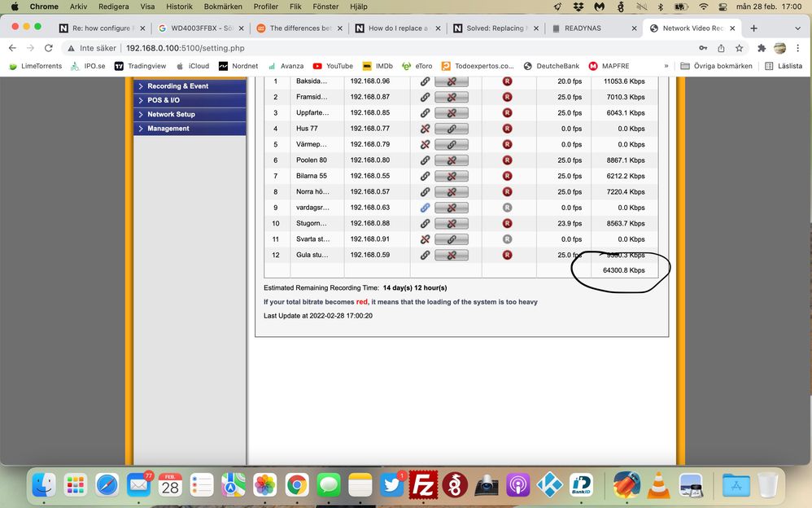Open Podcasts app in the Dock
Image resolution: width=812 pixels, height=508 pixels.
click(517, 485)
